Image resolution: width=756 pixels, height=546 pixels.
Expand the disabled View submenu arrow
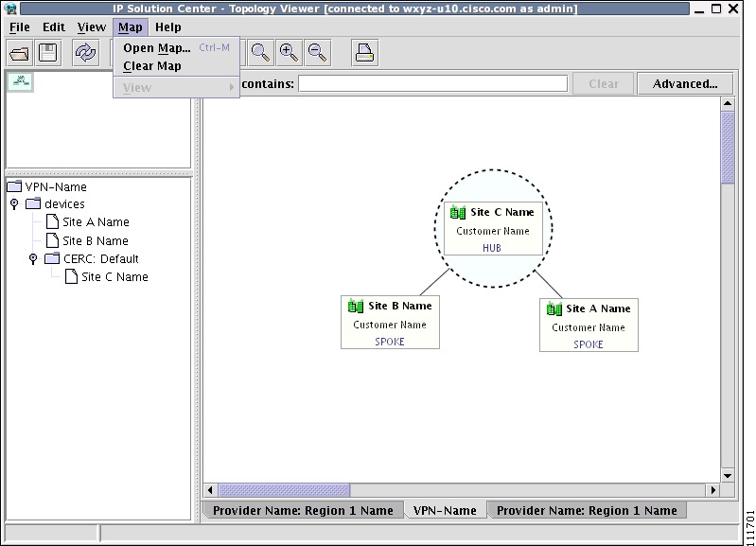[232, 87]
